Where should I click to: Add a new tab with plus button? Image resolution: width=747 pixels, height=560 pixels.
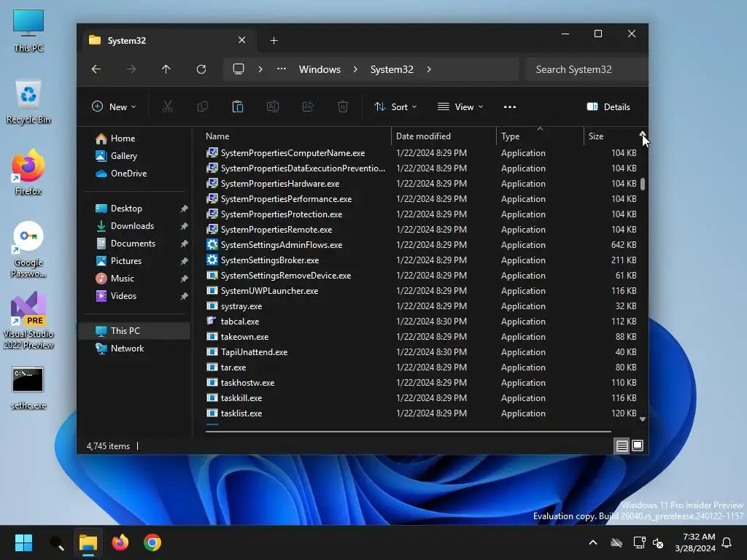click(274, 41)
